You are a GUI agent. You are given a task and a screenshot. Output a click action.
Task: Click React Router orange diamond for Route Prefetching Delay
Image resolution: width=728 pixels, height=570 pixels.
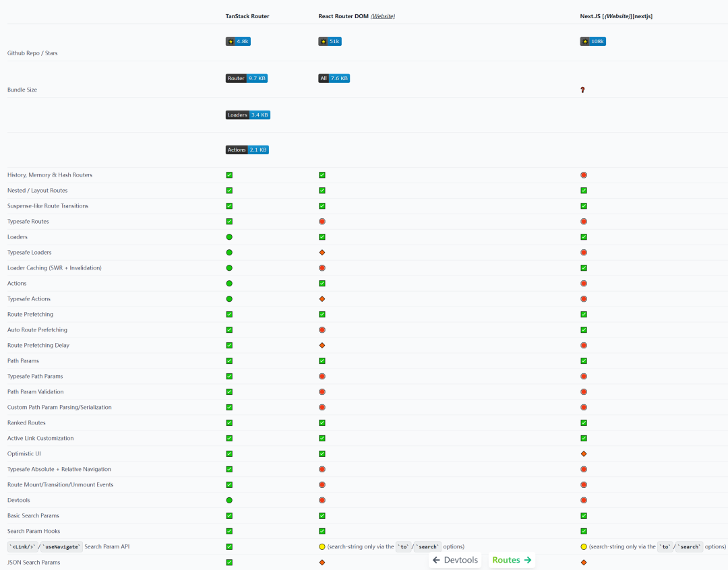322,346
